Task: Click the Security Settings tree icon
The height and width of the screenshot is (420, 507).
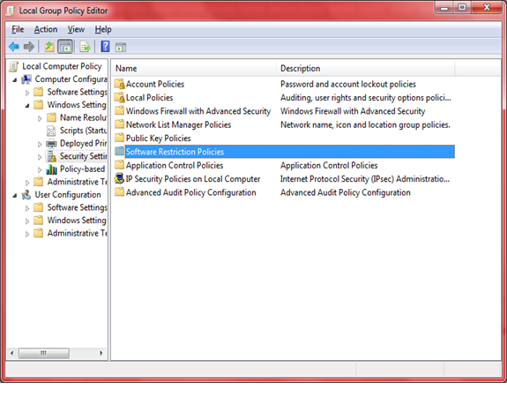Action: (x=51, y=156)
